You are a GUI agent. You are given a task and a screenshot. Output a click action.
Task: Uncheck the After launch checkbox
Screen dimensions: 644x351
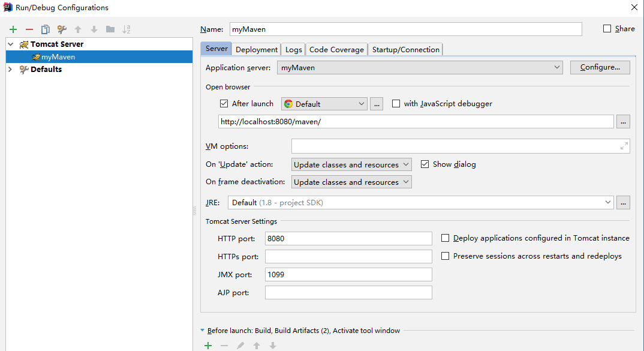pos(224,104)
